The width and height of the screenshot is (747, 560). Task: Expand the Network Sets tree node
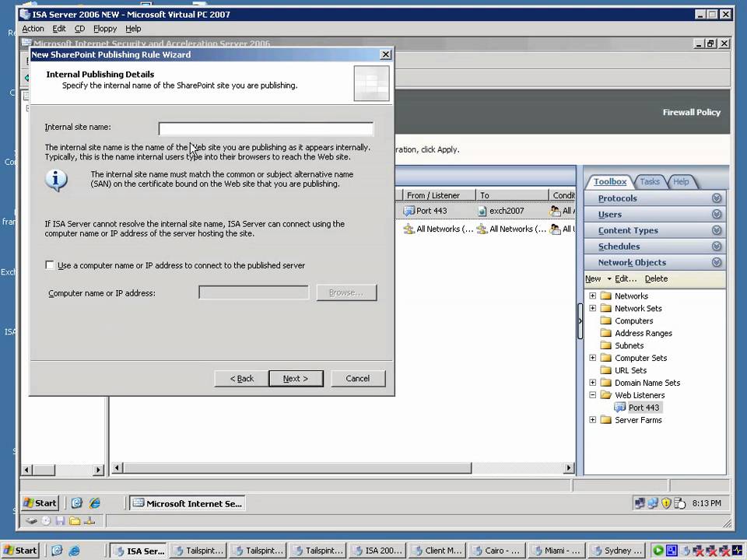[x=593, y=308]
